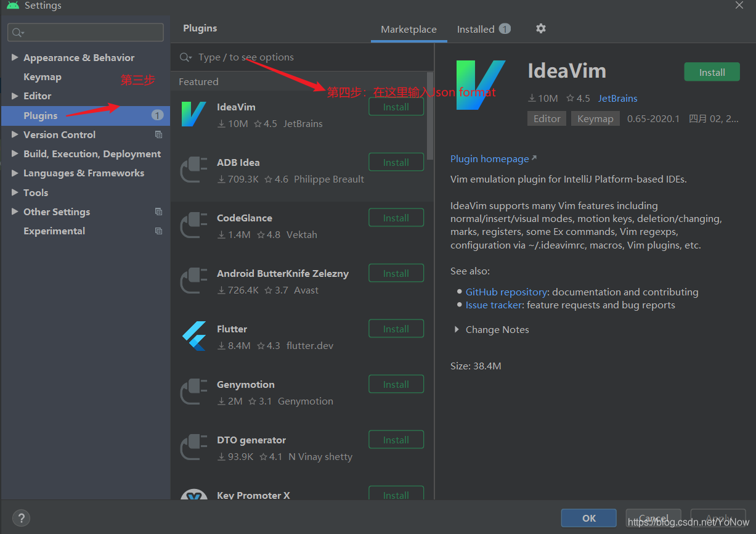Click the plugin search input field
This screenshot has height=534, width=756.
click(x=302, y=57)
